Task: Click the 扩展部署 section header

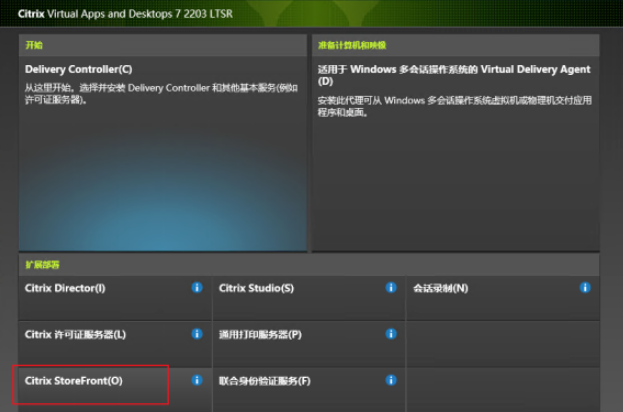Action: point(42,264)
